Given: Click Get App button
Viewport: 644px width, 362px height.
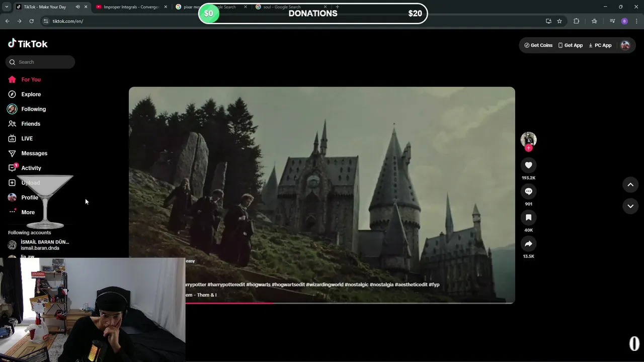Looking at the screenshot, I should (x=571, y=45).
